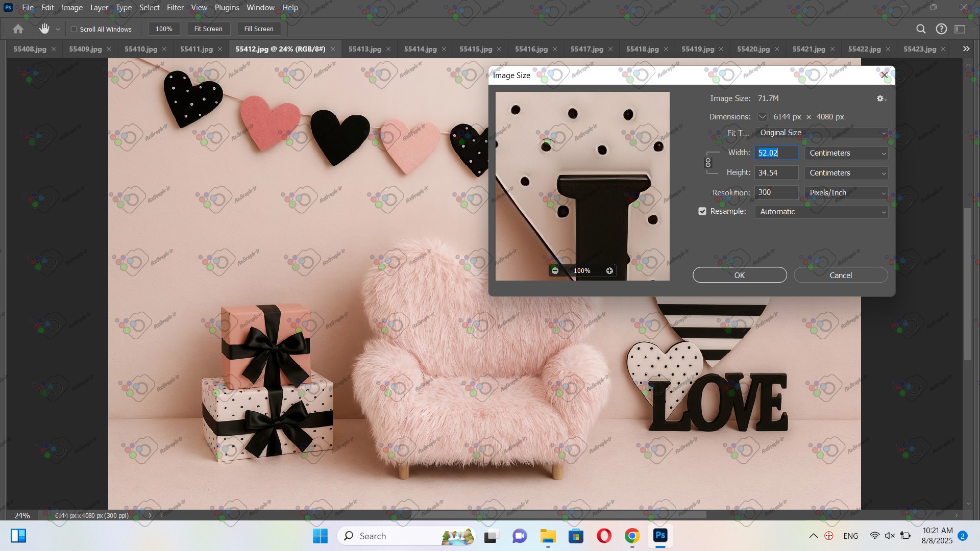Open the Width Centimeters unit dropdown
Screen dimensions: 980x551
[x=846, y=153]
